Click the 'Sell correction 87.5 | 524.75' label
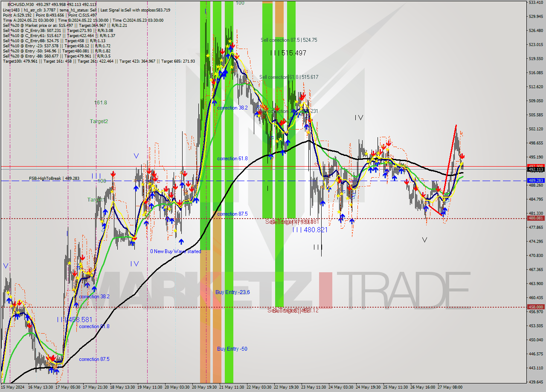Screen dimensions: 546x392 pyautogui.click(x=289, y=40)
